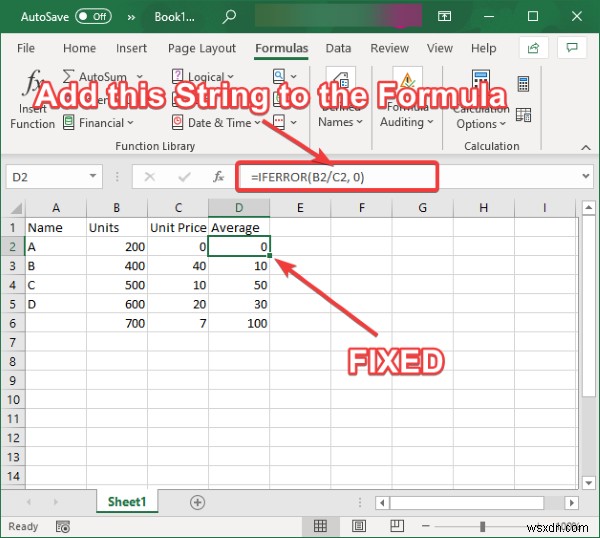Screen dimensions: 600x538
Task: Expand Formula Auditing group dropdown
Action: point(406,99)
